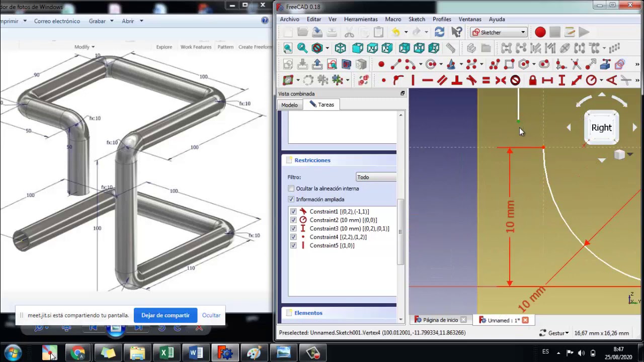Uncheck the Constraint5 checkbox
This screenshot has width=644, height=362.
(293, 246)
